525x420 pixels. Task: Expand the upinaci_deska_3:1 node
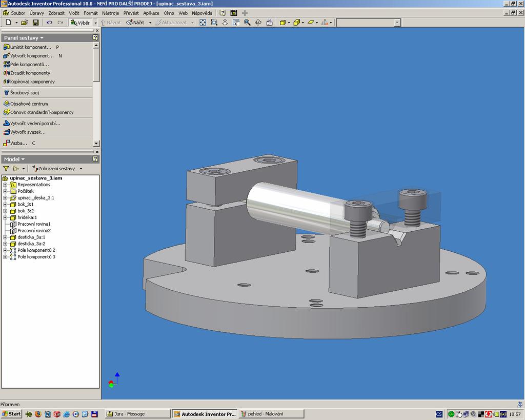[5, 197]
